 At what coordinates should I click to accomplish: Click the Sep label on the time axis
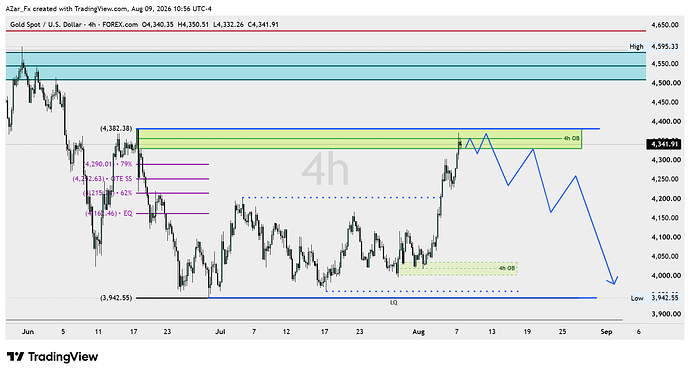(606, 332)
